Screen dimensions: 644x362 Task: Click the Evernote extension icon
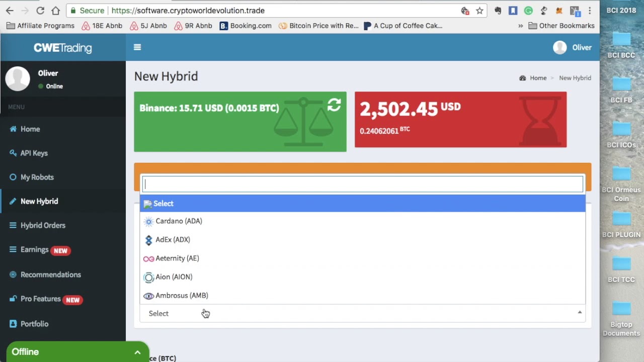tap(498, 11)
